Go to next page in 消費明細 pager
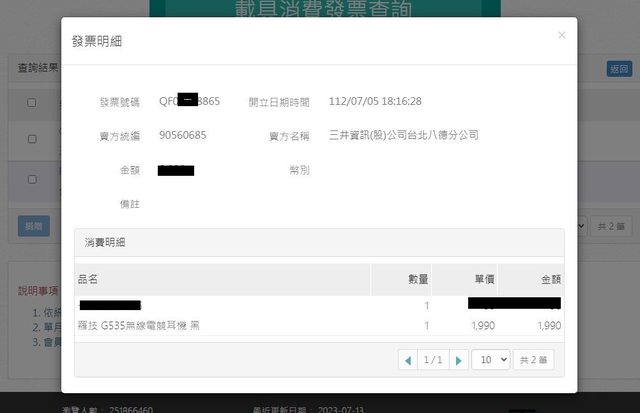This screenshot has height=413, width=640. point(458,360)
